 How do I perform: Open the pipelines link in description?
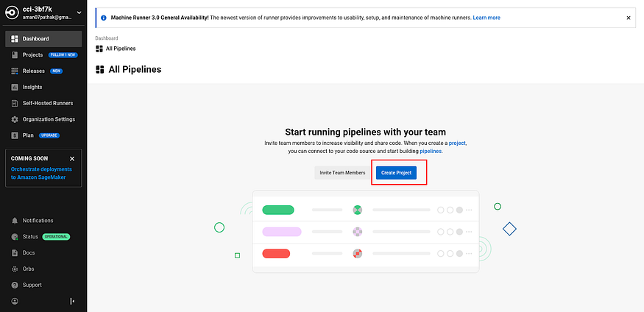pyautogui.click(x=431, y=151)
